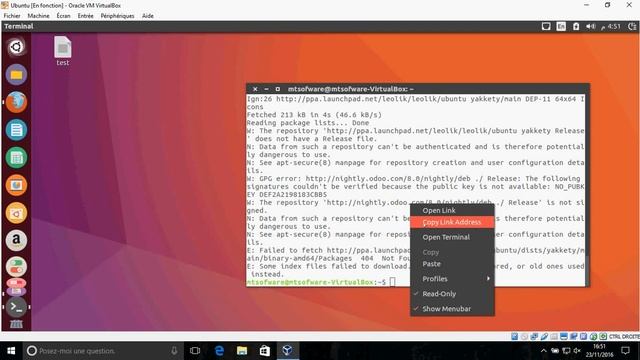Launch Firefox from the Ubuntu launcher

(16, 102)
